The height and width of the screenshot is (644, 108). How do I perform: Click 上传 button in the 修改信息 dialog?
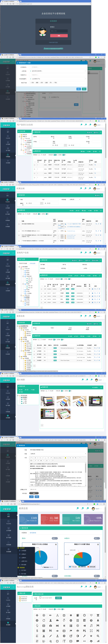pyautogui.click(x=31, y=497)
